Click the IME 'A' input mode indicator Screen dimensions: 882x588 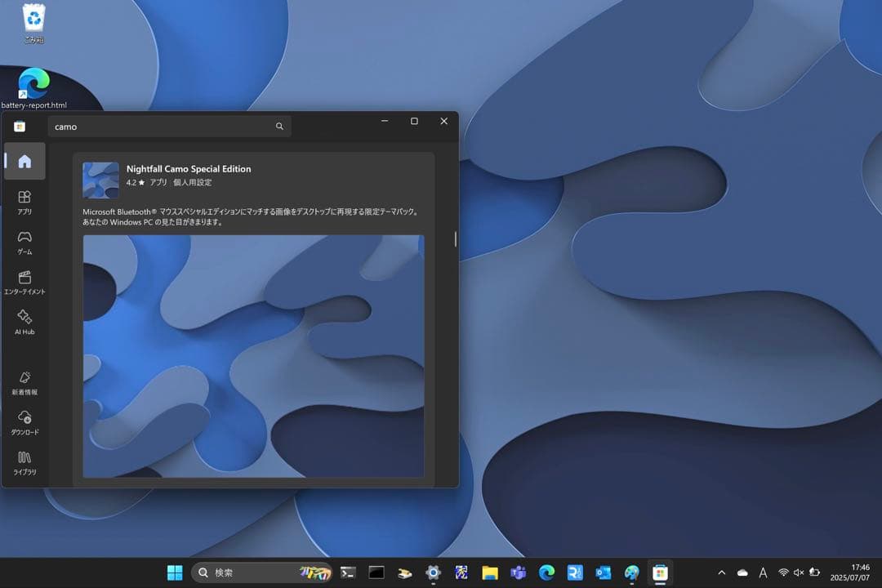(763, 572)
